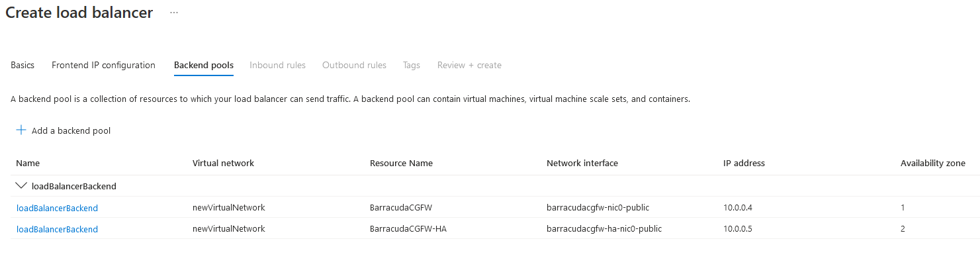Screen dimensions: 980x280
Task: Click the 'Add a backend pool' text label
Action: pyautogui.click(x=71, y=130)
